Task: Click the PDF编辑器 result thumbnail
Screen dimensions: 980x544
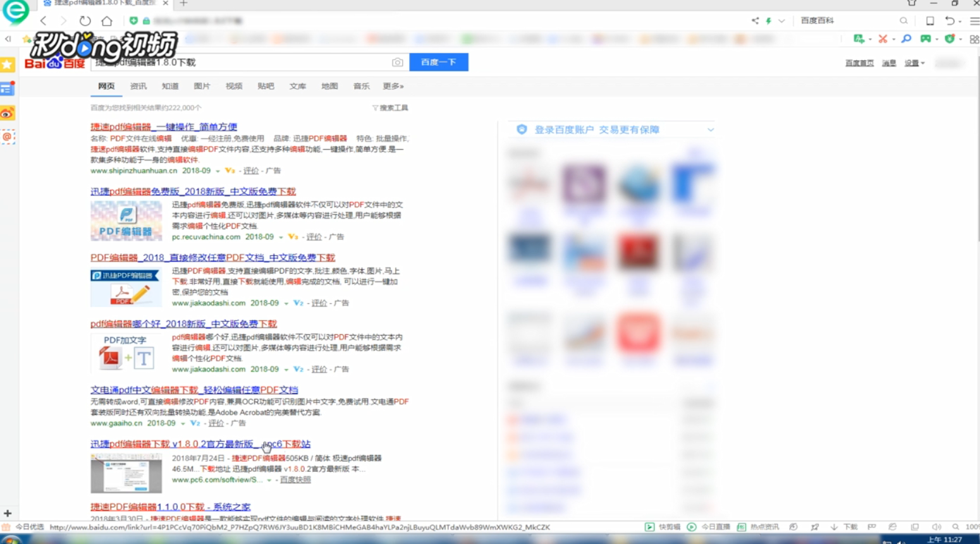Action: (126, 221)
